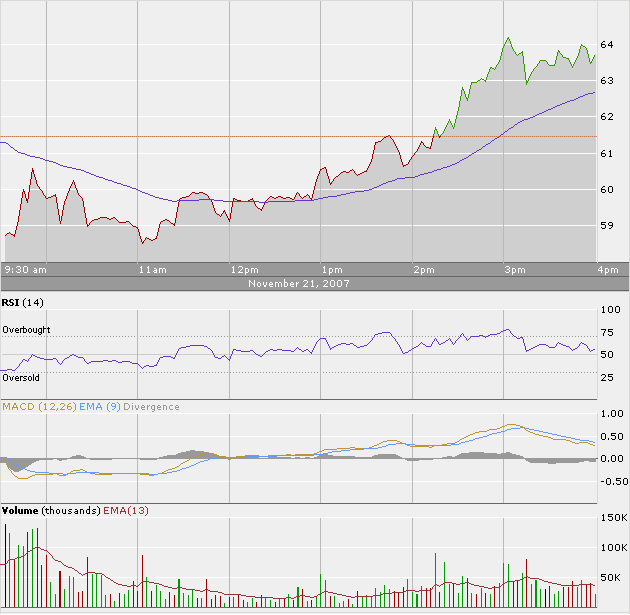Click the 9:30 am time label
Viewport: 630px width, 615px height.
tap(26, 270)
